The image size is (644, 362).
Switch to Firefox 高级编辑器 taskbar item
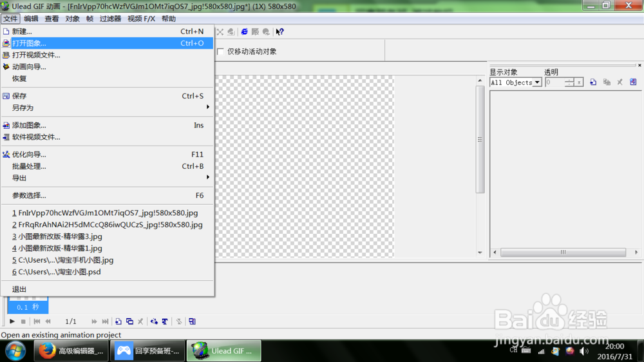pos(71,351)
